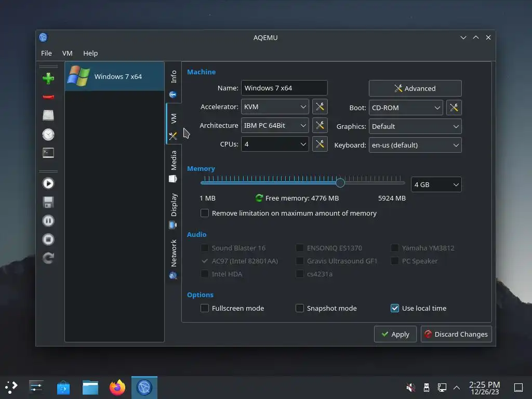Open the Dolphin file manager taskbar icon
532x399 pixels.
coord(90,387)
